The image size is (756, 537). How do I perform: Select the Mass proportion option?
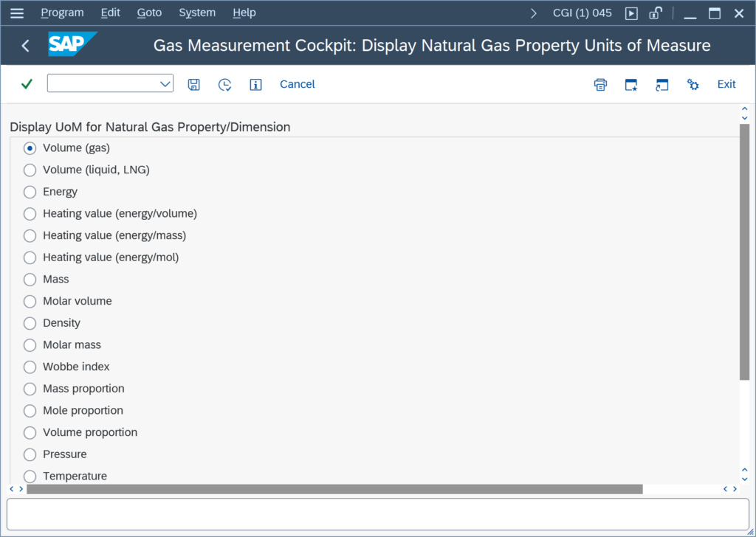point(30,389)
